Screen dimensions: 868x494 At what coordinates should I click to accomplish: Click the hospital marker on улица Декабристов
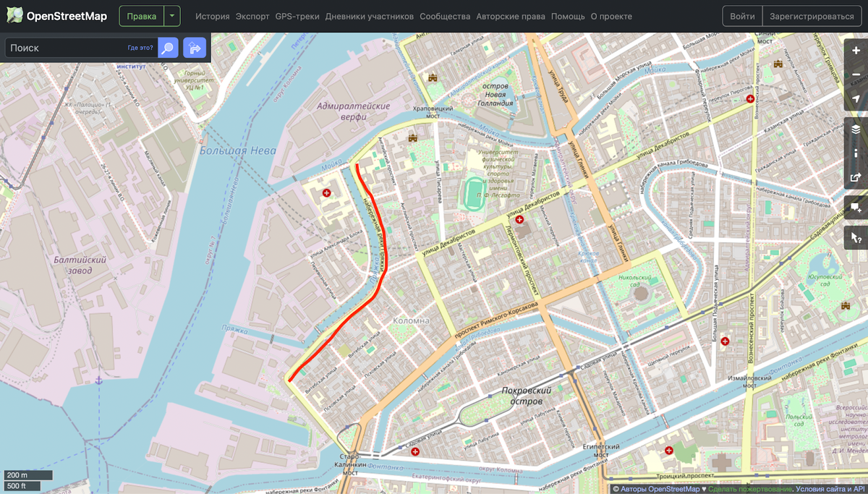[x=519, y=219]
